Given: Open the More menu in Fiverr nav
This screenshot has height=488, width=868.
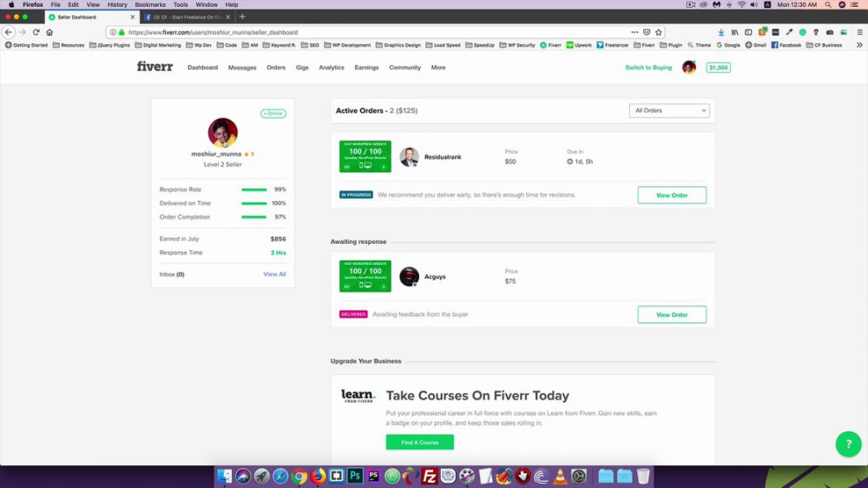Looking at the screenshot, I should [x=437, y=68].
